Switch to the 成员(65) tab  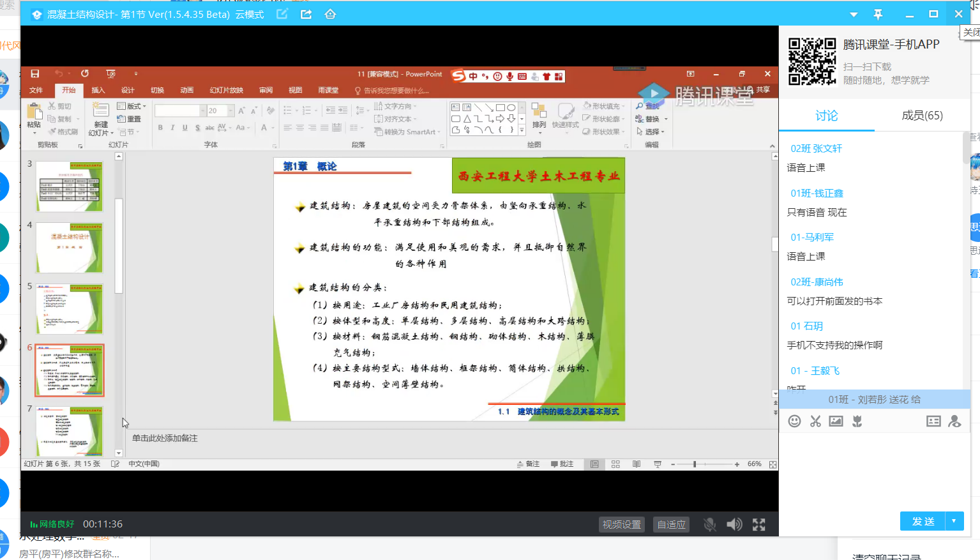click(922, 116)
